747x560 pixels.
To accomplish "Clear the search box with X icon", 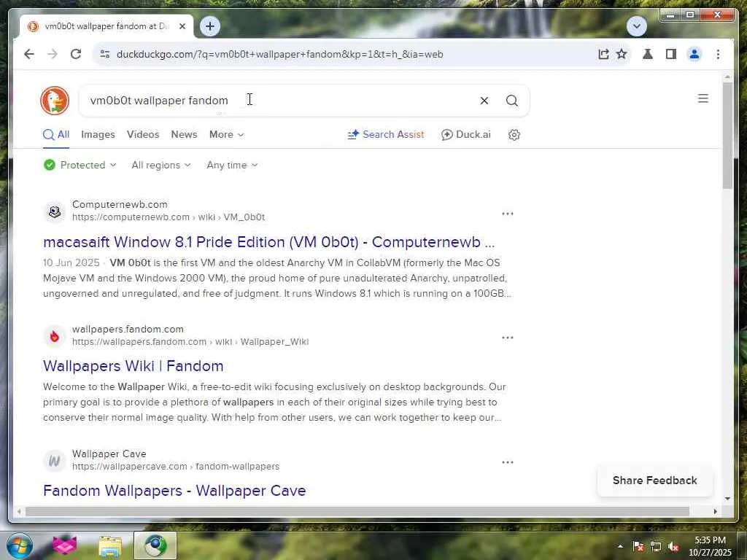I will 484,101.
